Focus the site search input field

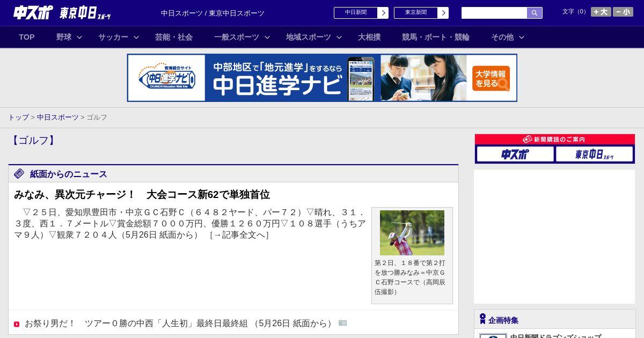[494, 13]
